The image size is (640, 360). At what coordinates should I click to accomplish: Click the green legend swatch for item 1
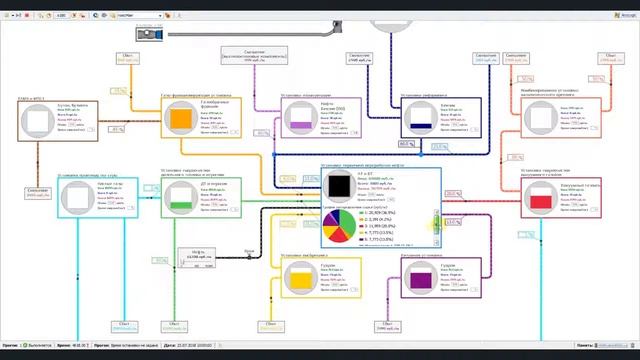pos(361,213)
